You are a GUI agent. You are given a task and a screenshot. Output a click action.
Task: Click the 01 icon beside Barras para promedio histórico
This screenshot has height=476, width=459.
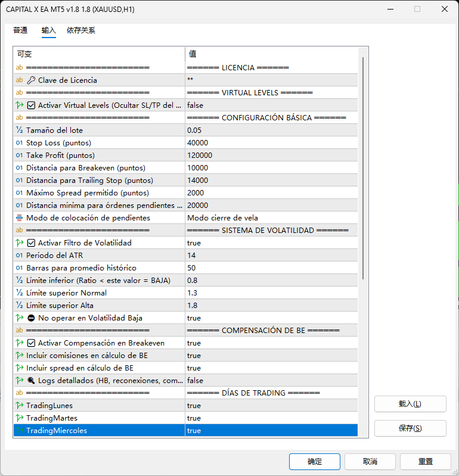tap(20, 267)
